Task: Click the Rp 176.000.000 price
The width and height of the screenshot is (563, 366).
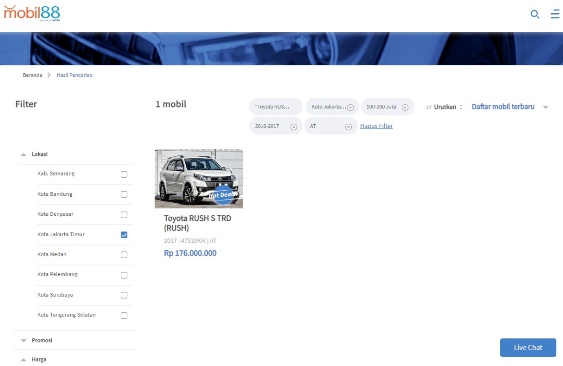Action: pyautogui.click(x=190, y=253)
